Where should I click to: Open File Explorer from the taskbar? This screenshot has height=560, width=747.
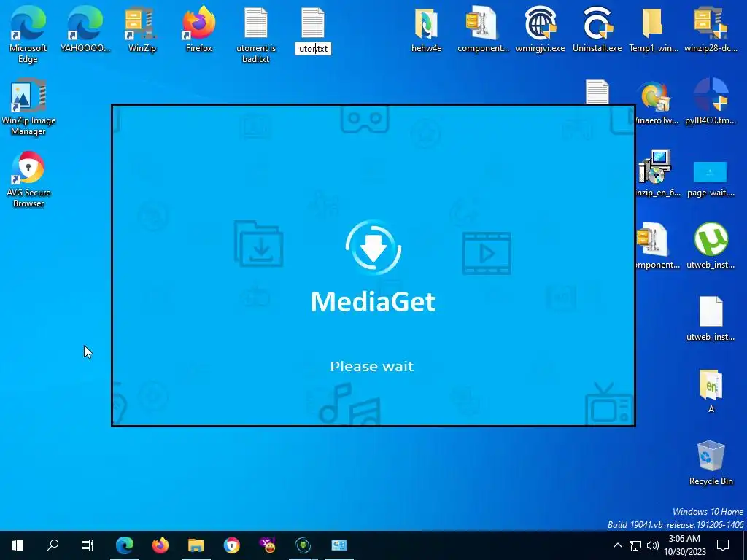point(196,545)
